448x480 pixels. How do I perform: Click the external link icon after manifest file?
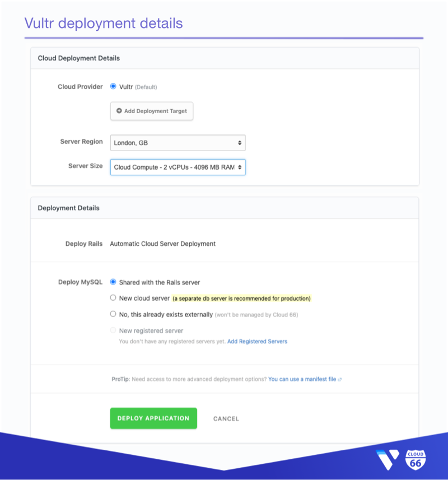[x=339, y=380]
